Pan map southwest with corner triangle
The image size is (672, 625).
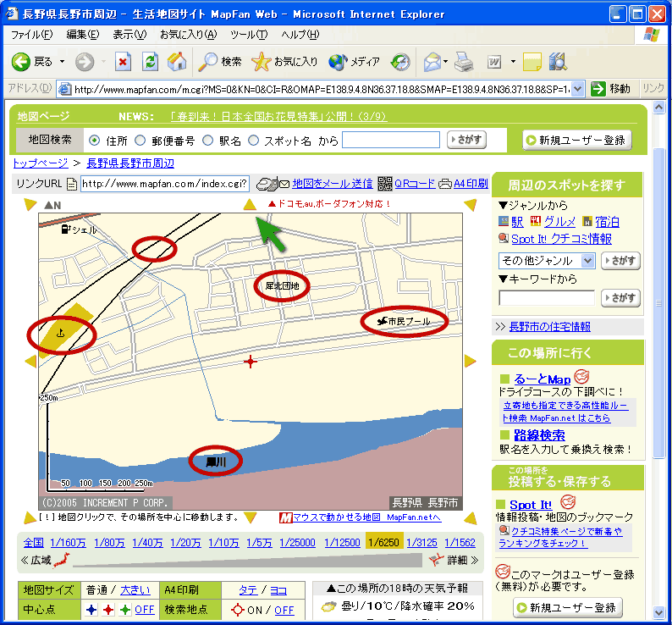click(x=30, y=517)
